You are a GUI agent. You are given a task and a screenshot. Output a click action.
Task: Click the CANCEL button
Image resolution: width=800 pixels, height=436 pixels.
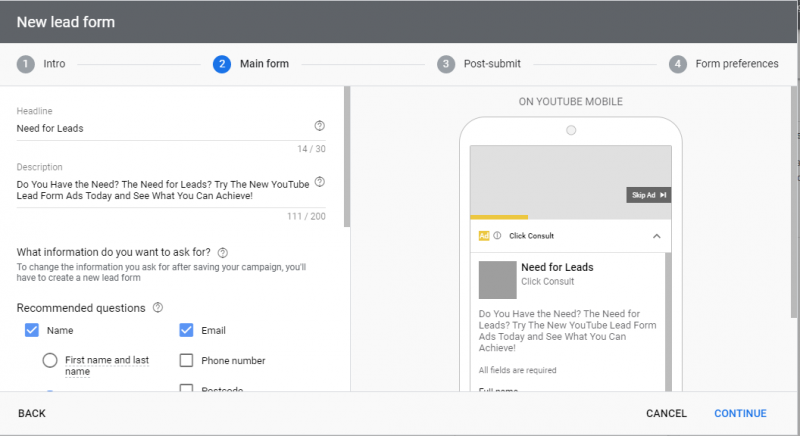coord(666,414)
